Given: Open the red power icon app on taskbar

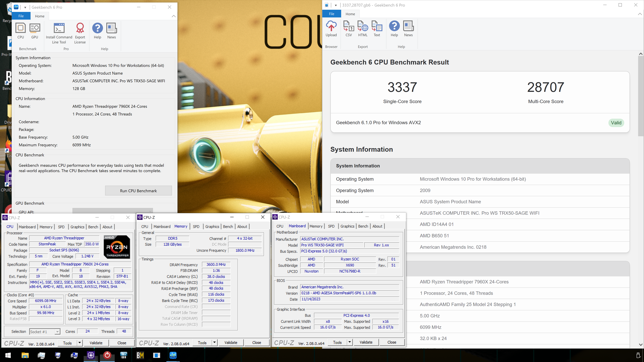Looking at the screenshot, I should pyautogui.click(x=107, y=355).
